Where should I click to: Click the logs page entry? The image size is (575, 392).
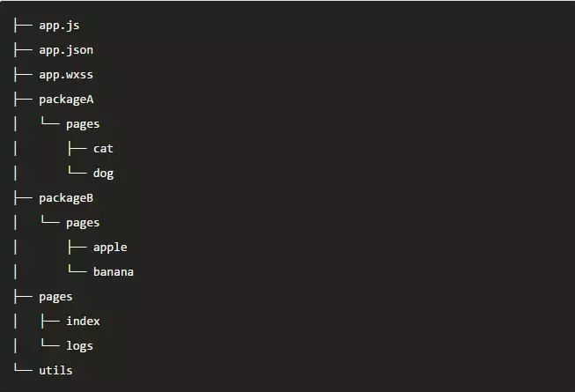click(x=79, y=346)
